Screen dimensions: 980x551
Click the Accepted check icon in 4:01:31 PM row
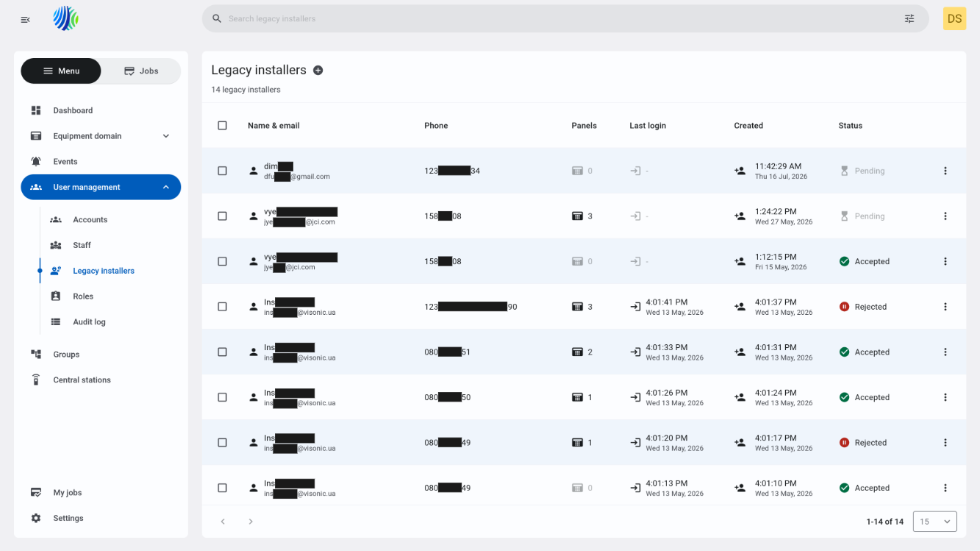(844, 352)
